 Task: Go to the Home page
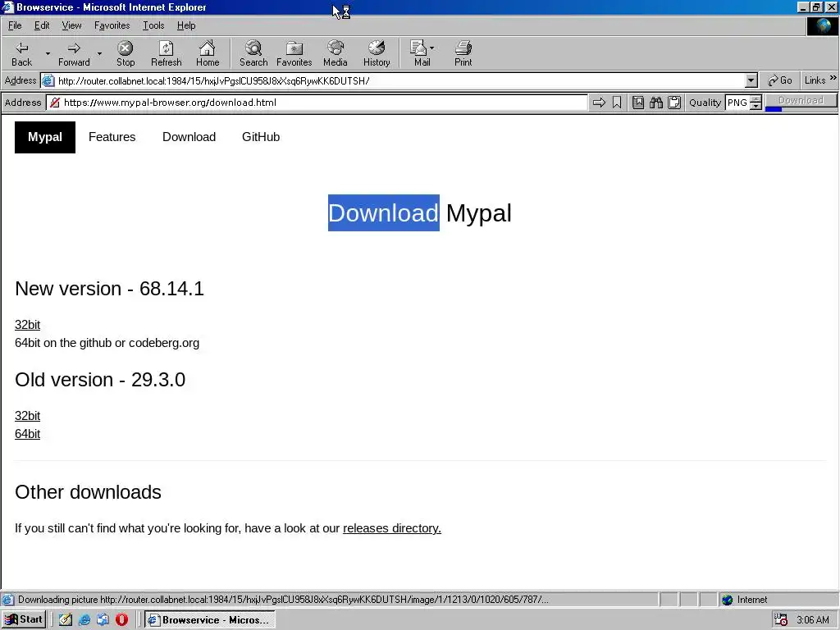coord(208,53)
